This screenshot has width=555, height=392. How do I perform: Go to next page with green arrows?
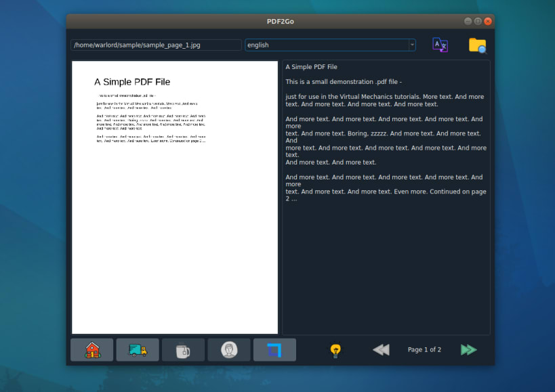(469, 350)
